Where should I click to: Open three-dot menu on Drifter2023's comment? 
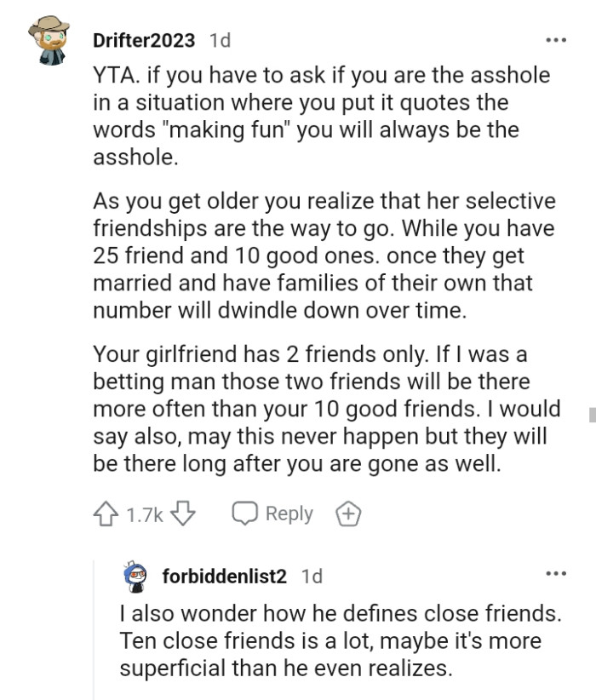(556, 41)
